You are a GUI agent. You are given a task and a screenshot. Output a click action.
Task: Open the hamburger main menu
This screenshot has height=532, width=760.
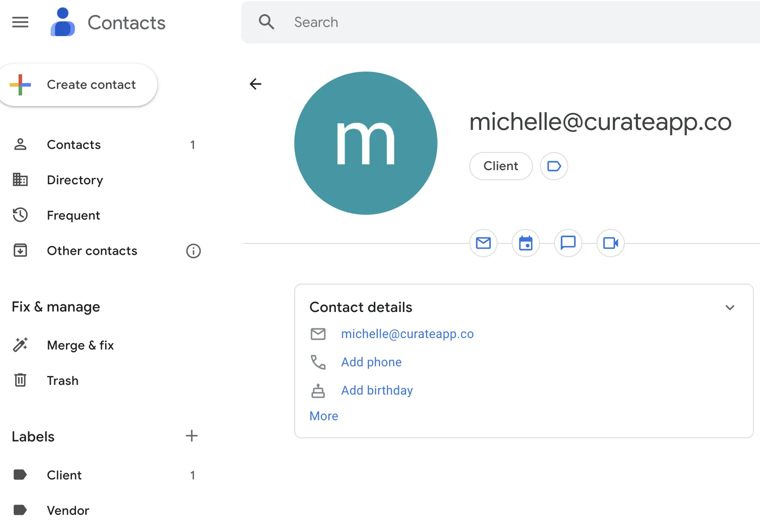click(20, 22)
